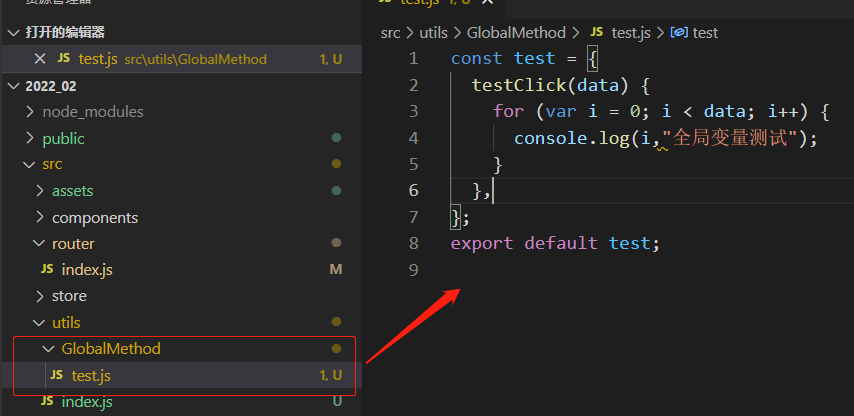Click git status dot next to assets folder
This screenshot has height=416, width=854.
(x=336, y=190)
